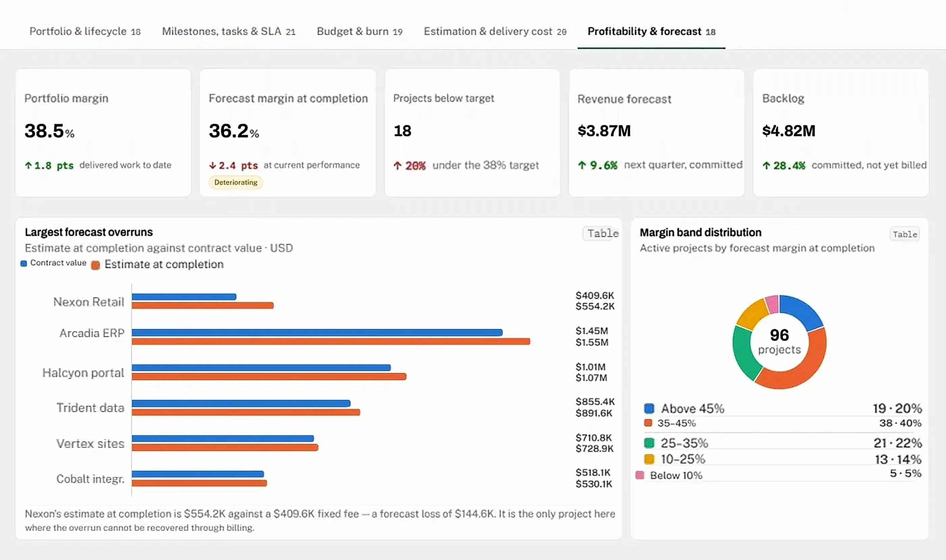Open the Budget & burn tab
Viewport: 946px width, 560px height.
(360, 31)
